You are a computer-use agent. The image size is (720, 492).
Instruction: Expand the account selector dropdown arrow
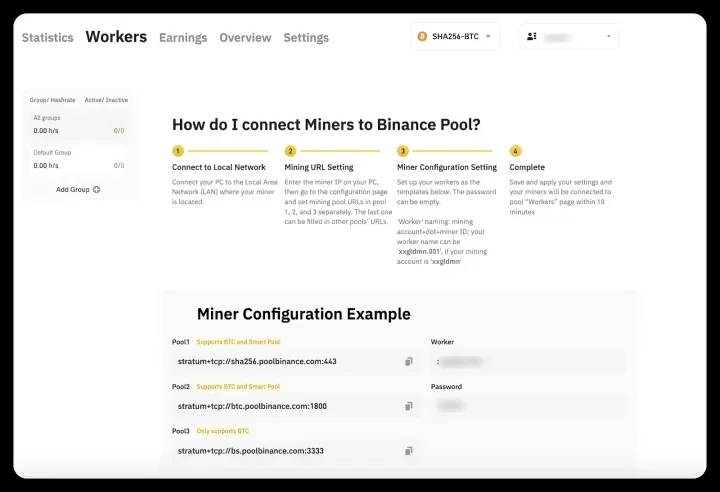[609, 36]
